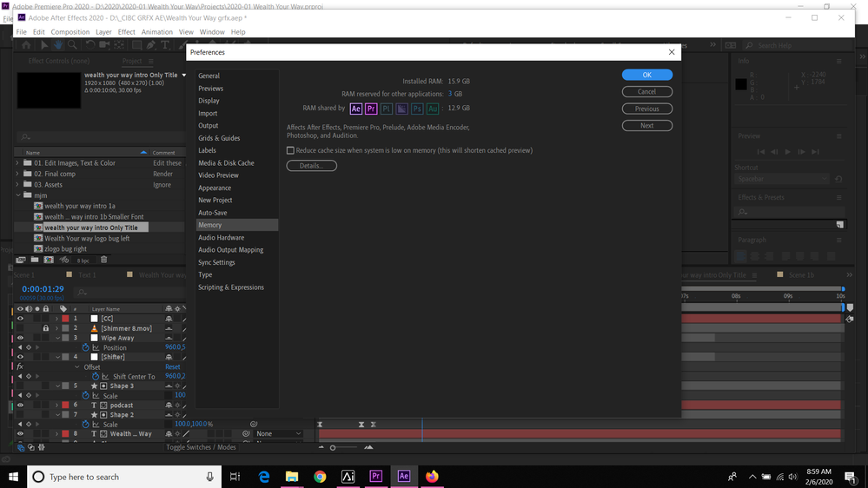Expand the 01. Edit Images, Text & Color folder

click(17, 163)
